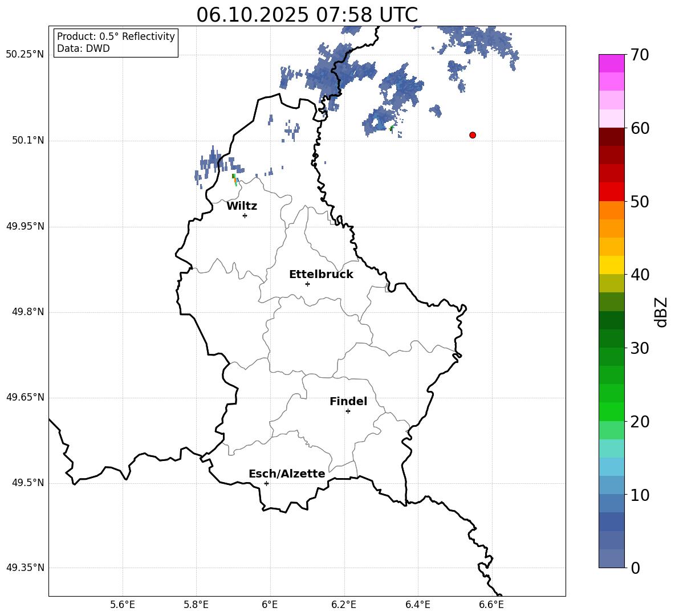Click the 6.4°E longitude tick label
The image size is (675, 616).
417,605
